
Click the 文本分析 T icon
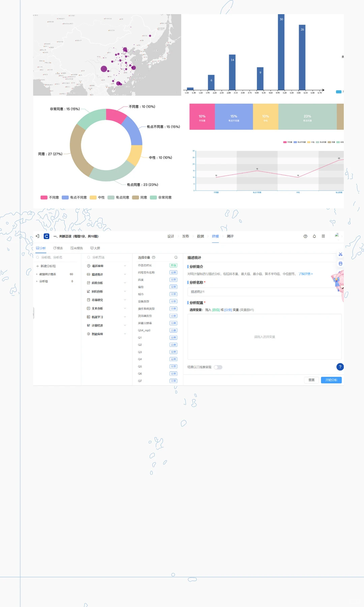click(x=89, y=309)
